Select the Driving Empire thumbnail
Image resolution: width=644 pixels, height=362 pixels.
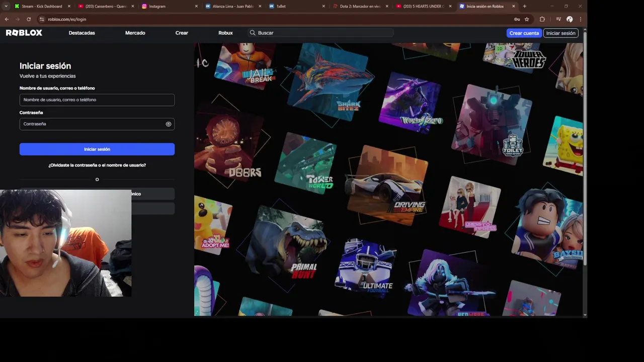387,186
